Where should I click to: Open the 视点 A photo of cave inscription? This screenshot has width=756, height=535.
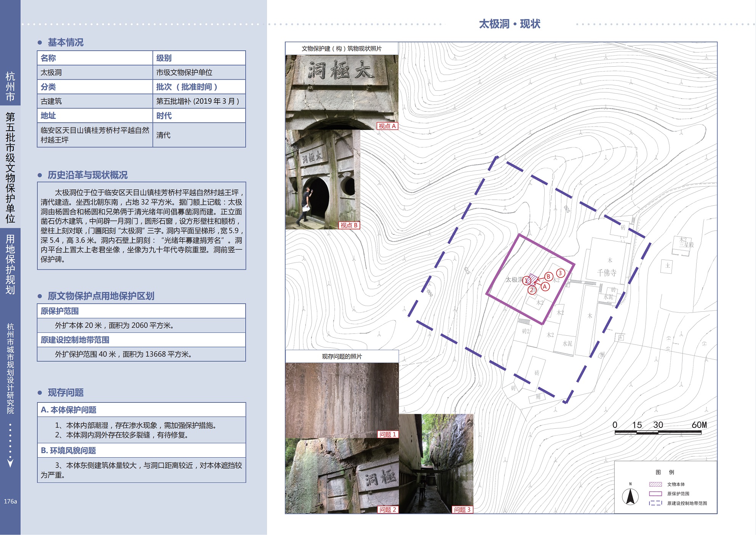[x=342, y=92]
